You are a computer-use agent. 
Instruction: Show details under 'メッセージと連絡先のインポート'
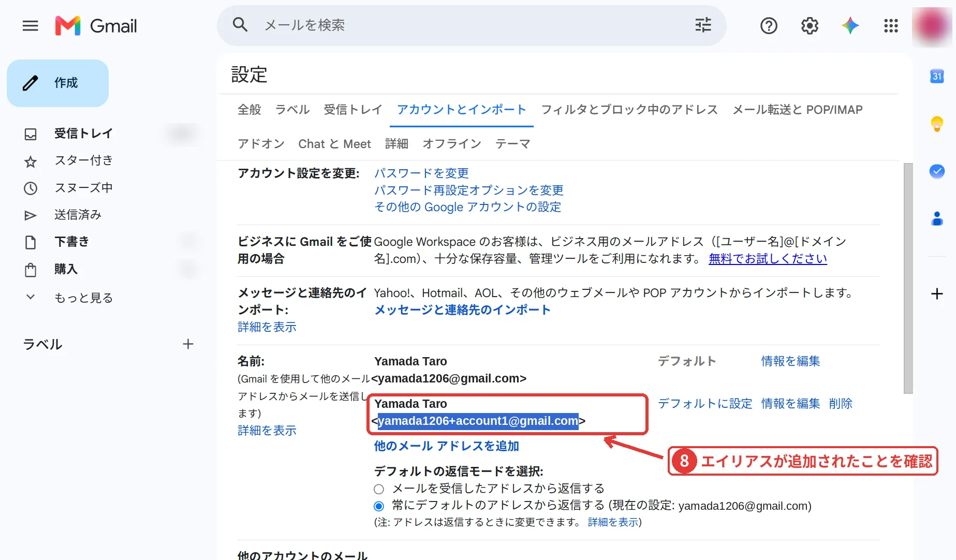(267, 327)
